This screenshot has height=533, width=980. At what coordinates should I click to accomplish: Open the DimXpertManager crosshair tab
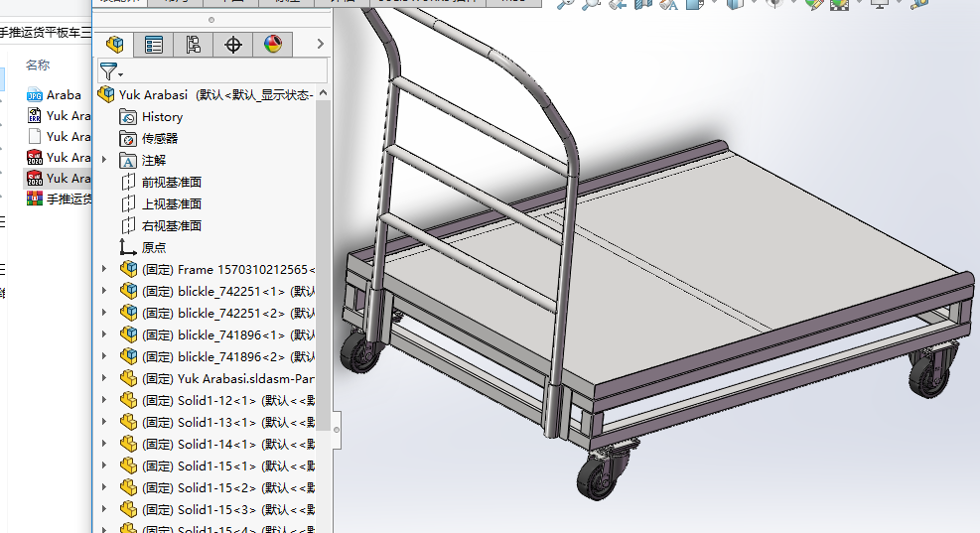click(x=233, y=45)
